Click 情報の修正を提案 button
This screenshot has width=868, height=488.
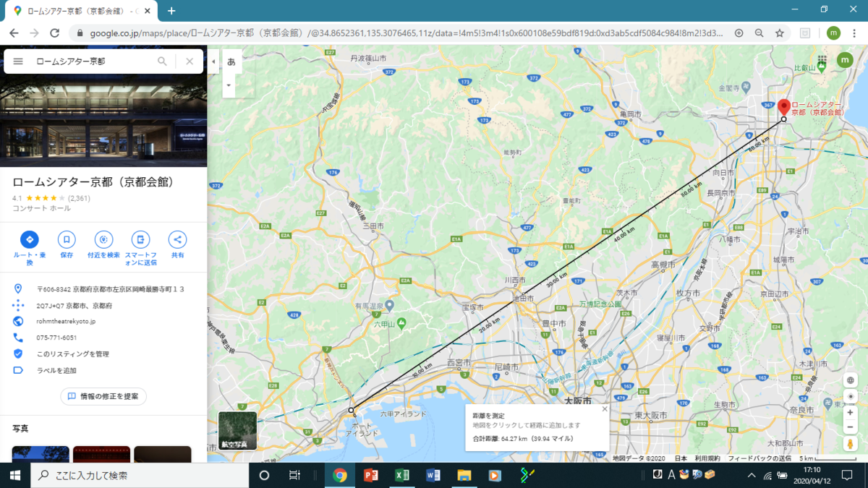[103, 396]
